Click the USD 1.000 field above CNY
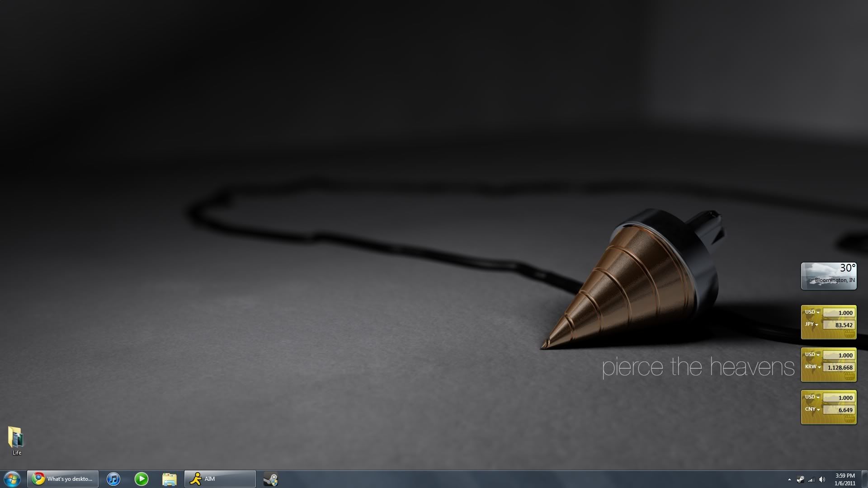Screen dimensions: 868x488 [839, 398]
